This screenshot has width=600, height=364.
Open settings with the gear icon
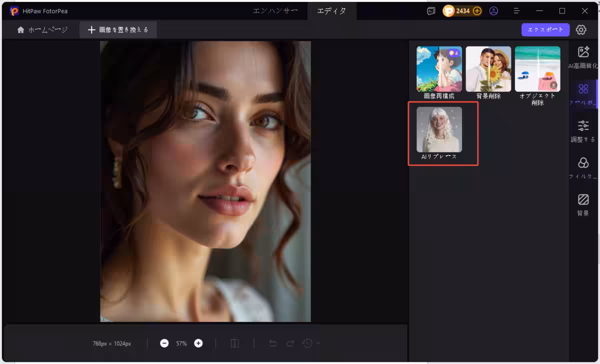coord(581,30)
